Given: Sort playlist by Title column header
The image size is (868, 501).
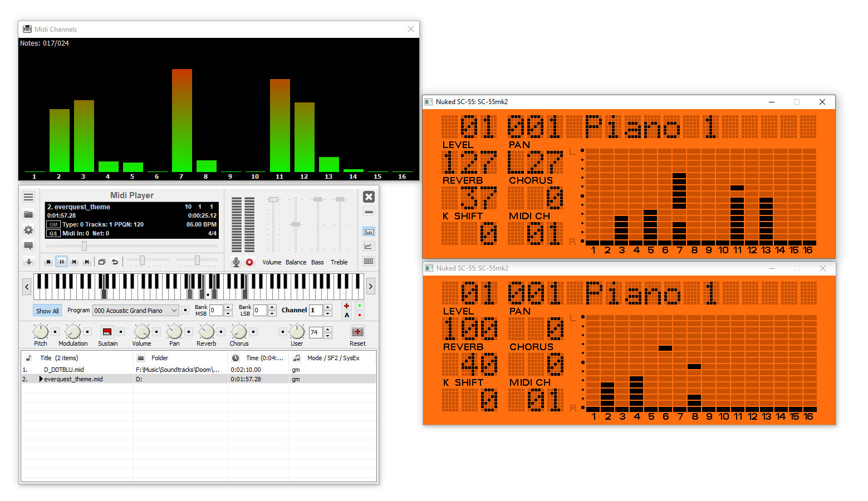Looking at the screenshot, I should click(77, 358).
